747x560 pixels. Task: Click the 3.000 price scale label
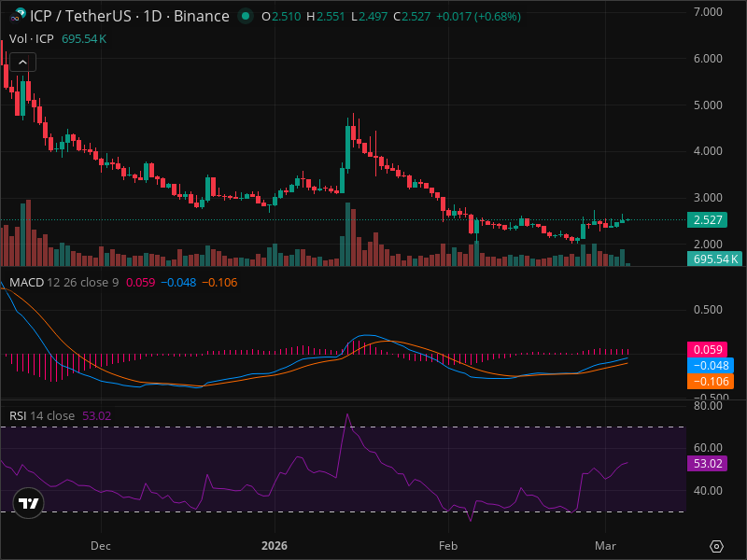tap(708, 198)
